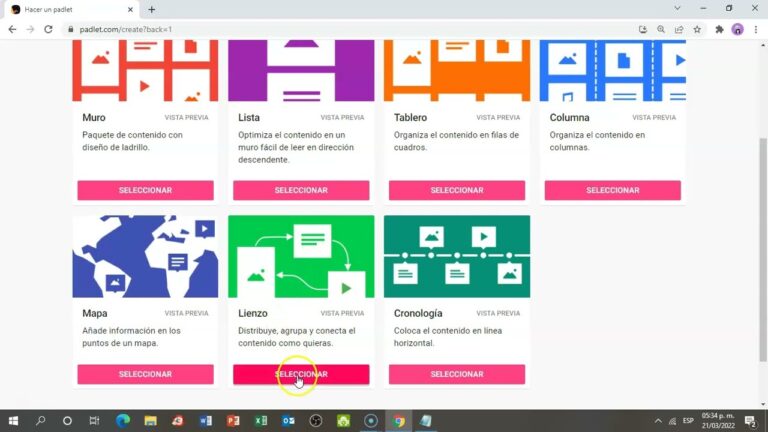Screen dimensions: 768x432
Task: Go back to the previous page
Action: 12,29
